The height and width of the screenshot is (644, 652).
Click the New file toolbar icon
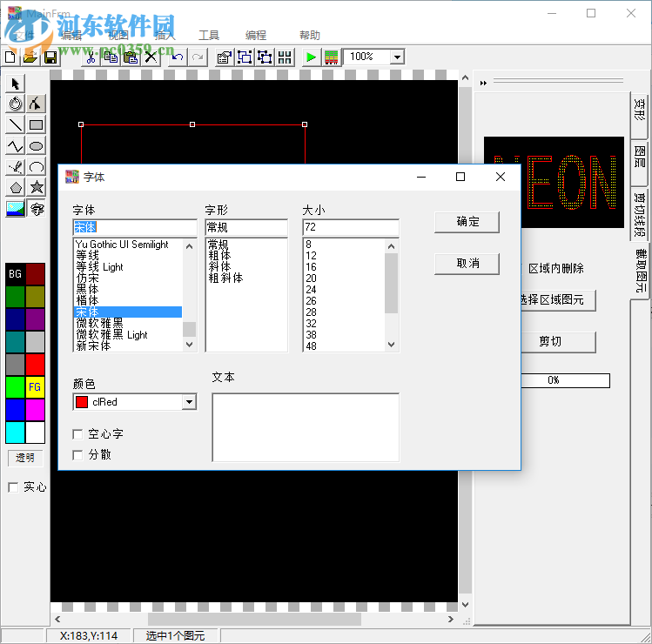tap(10, 57)
